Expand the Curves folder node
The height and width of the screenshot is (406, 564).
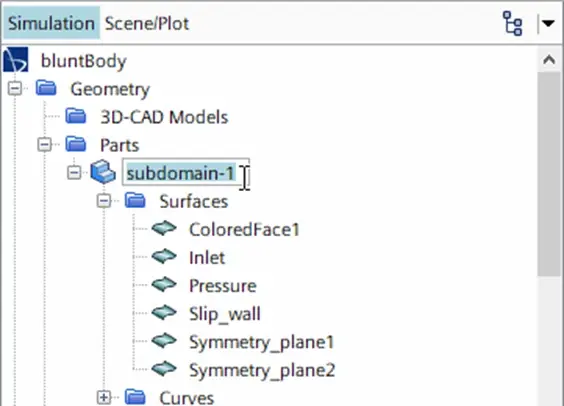point(104,397)
